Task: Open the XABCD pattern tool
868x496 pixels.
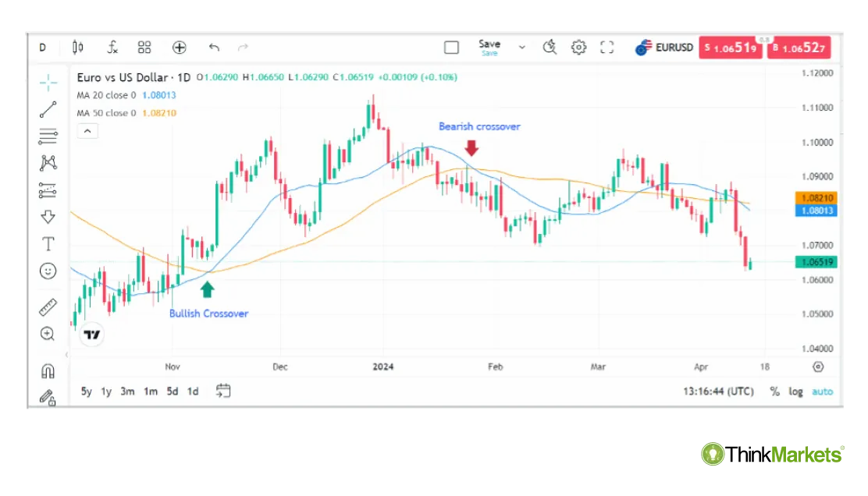Action: (48, 162)
